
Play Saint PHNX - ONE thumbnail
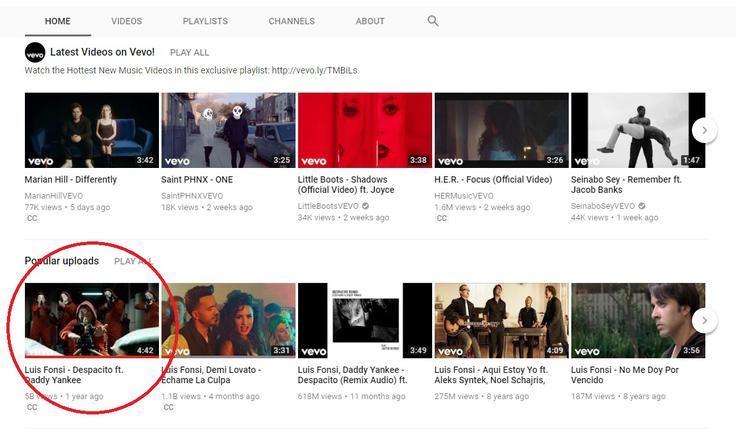tap(228, 130)
